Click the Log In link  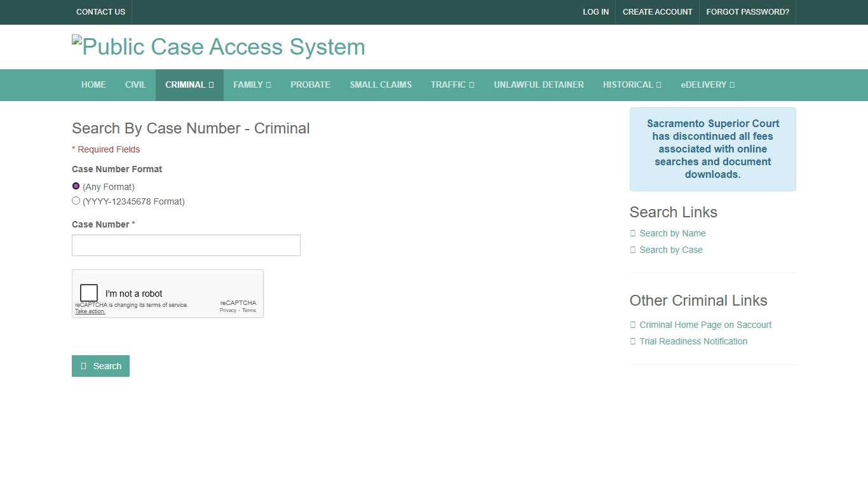point(595,12)
